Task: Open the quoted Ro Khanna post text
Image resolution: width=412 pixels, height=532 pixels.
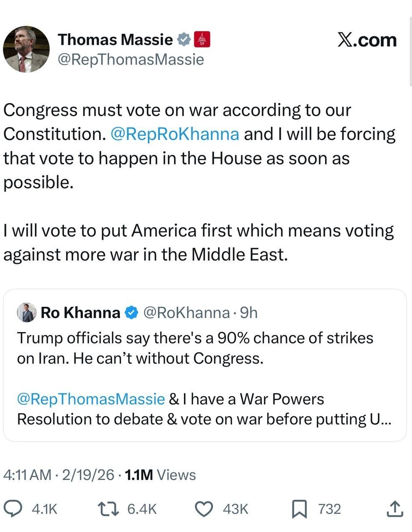Action: tap(195, 348)
